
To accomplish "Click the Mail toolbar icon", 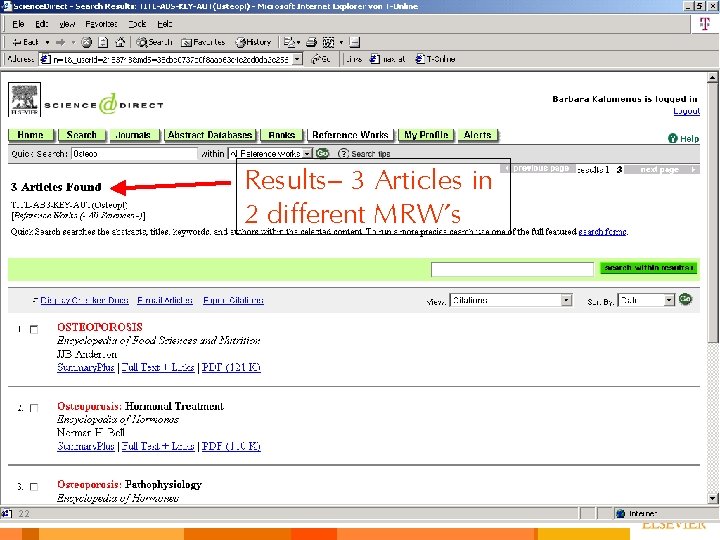I will click(x=289, y=42).
